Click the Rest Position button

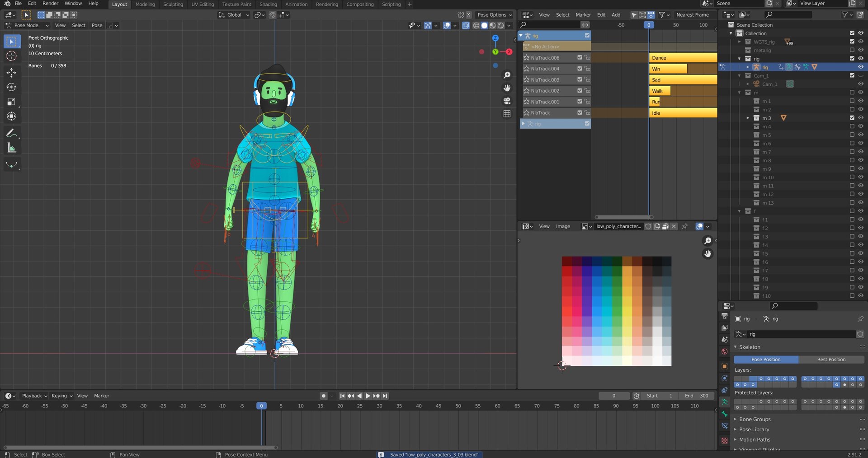[831, 360]
